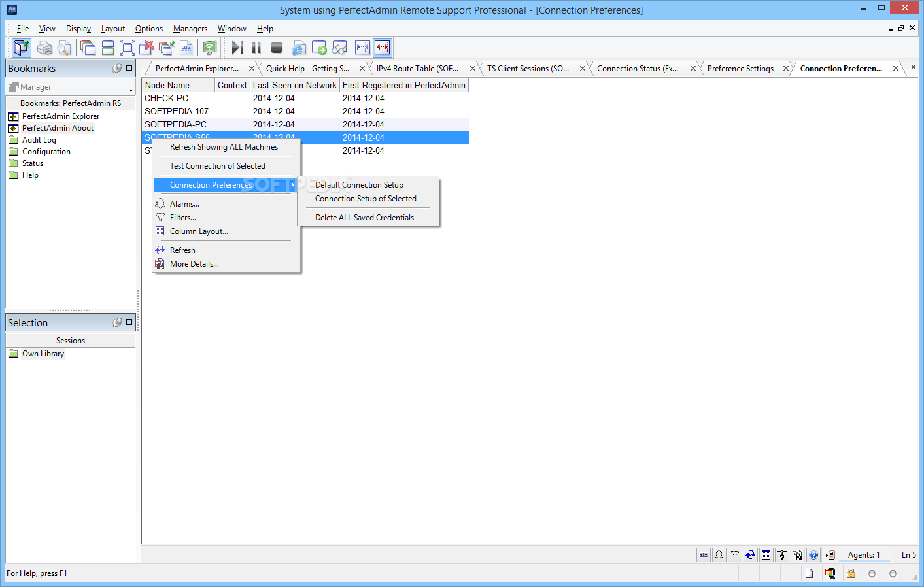This screenshot has height=587, width=924.
Task: Click the more details binoculars bottom icon
Action: [798, 555]
